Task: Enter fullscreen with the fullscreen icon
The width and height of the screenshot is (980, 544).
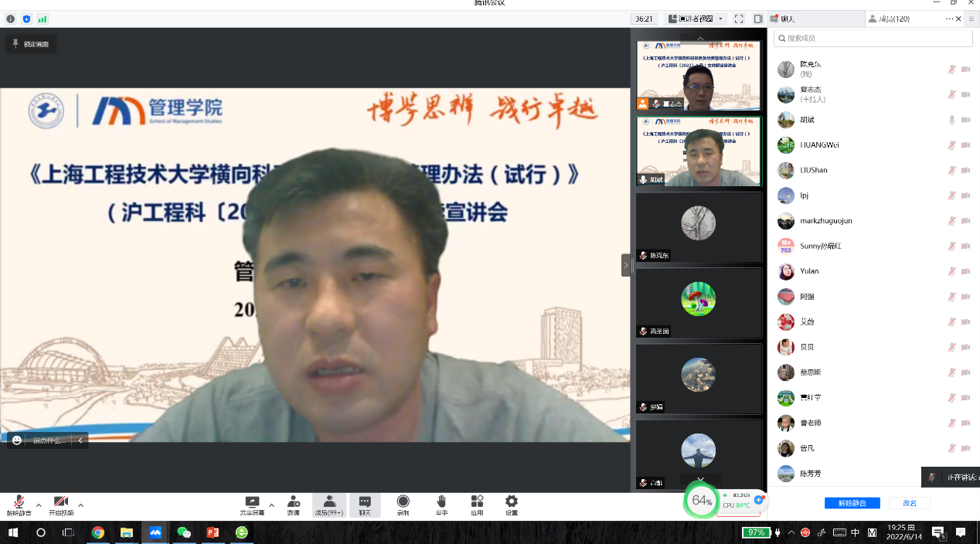Action: 738,19
